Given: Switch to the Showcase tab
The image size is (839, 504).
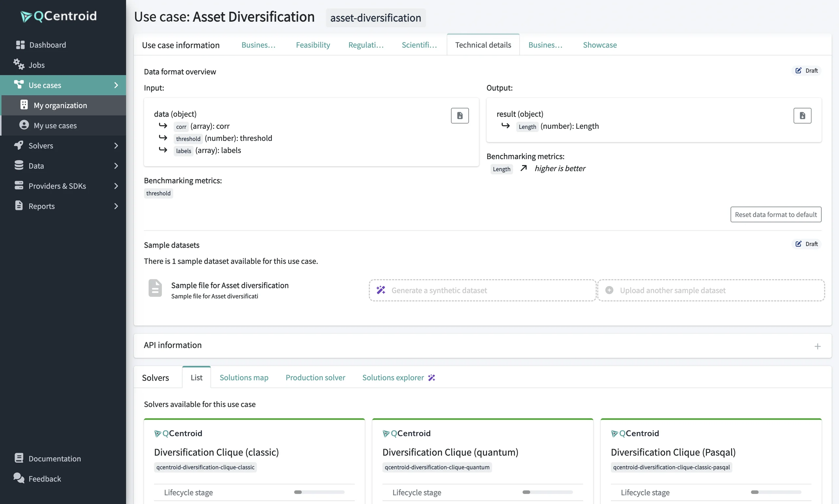Looking at the screenshot, I should click(599, 45).
